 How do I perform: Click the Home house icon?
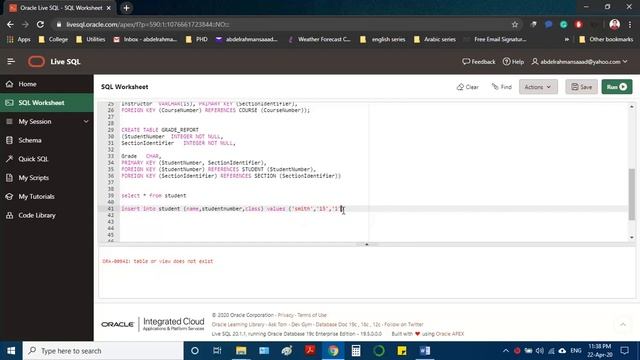pyautogui.click(x=9, y=84)
